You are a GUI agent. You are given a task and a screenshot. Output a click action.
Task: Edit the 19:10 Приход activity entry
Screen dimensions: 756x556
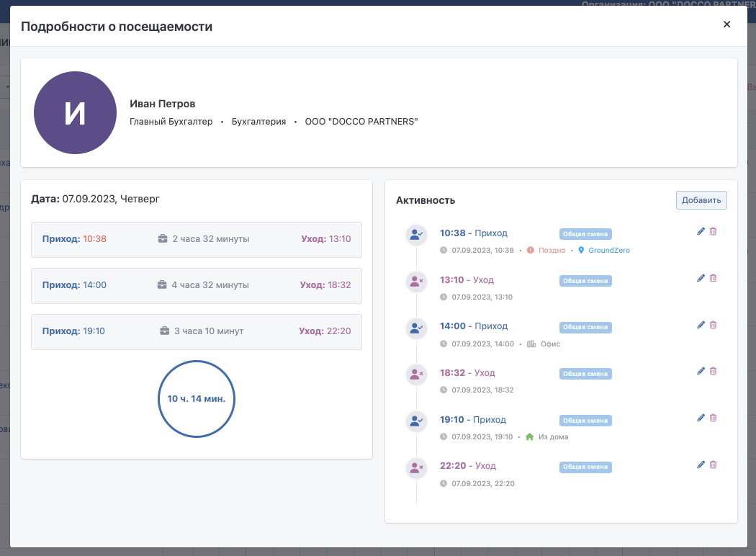[x=701, y=418]
